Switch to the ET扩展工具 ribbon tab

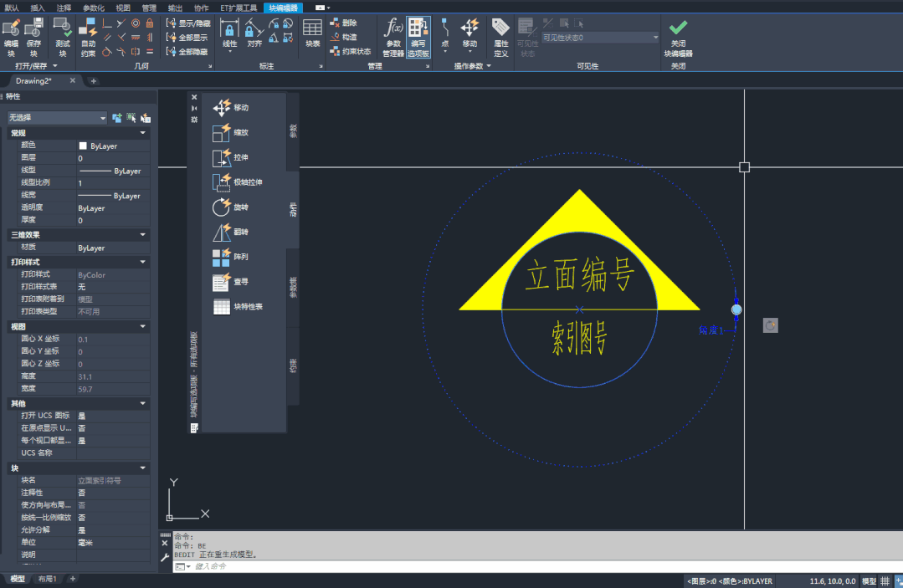[239, 8]
